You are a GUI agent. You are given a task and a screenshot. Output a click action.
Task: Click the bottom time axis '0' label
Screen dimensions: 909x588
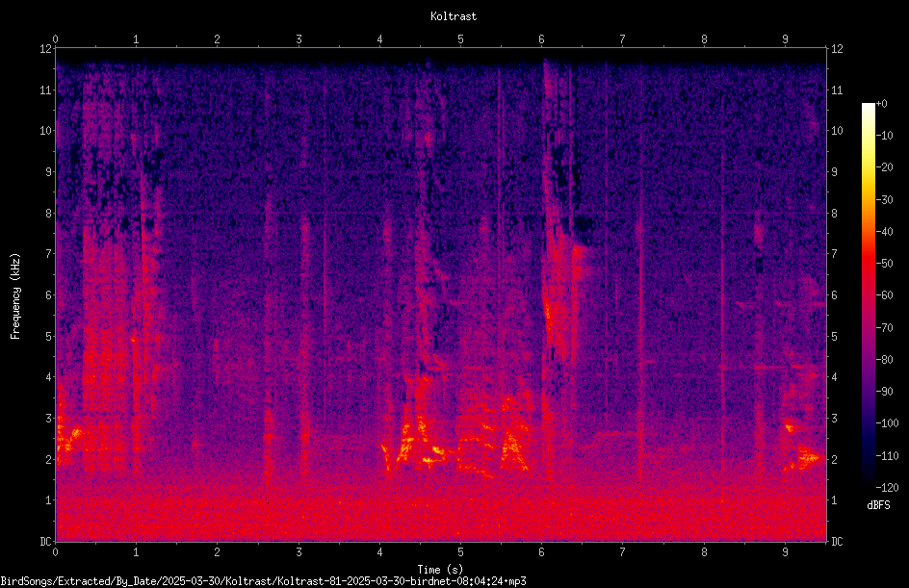[55, 552]
